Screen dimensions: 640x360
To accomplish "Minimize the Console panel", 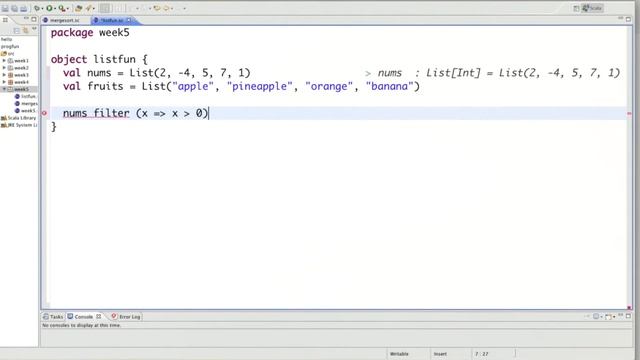I will 620,315.
